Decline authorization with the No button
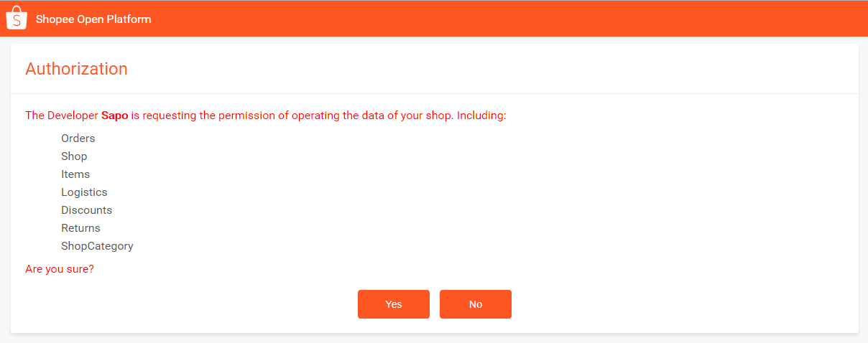Image resolution: width=868 pixels, height=343 pixels. (476, 304)
